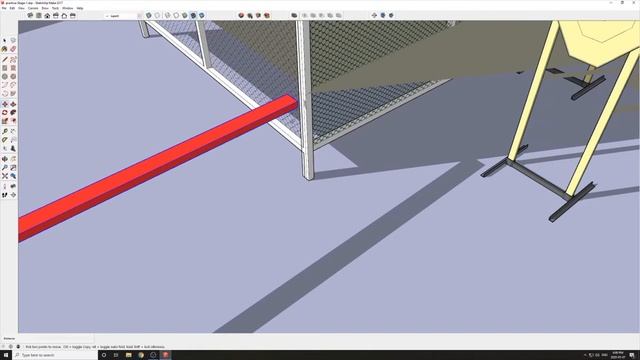The width and height of the screenshot is (640, 360).
Task: Select the 3D Text tool
Action: tap(13, 149)
